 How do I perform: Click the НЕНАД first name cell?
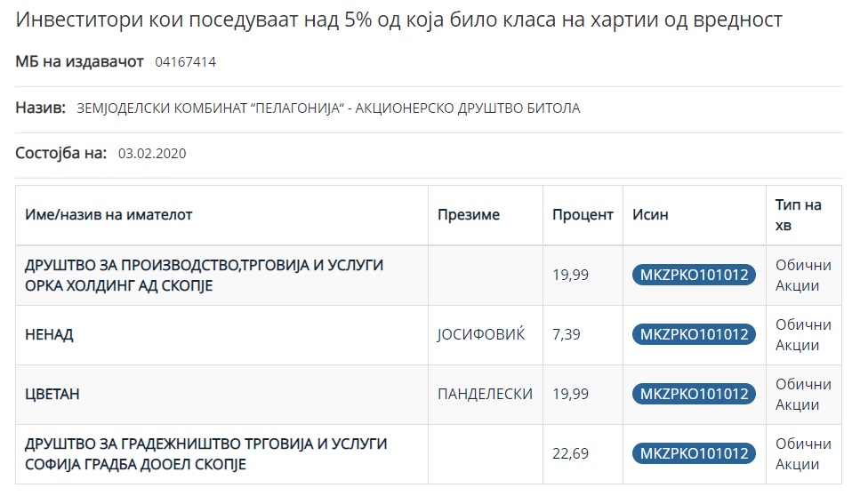[50, 334]
